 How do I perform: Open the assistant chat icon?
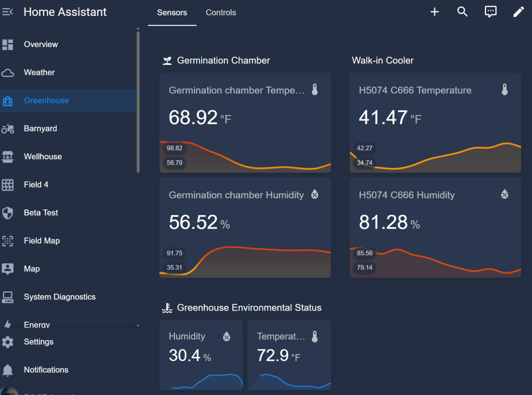point(490,12)
